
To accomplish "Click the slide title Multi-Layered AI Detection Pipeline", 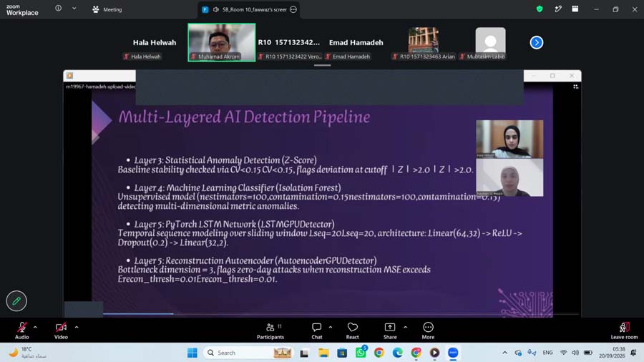I will (x=245, y=117).
